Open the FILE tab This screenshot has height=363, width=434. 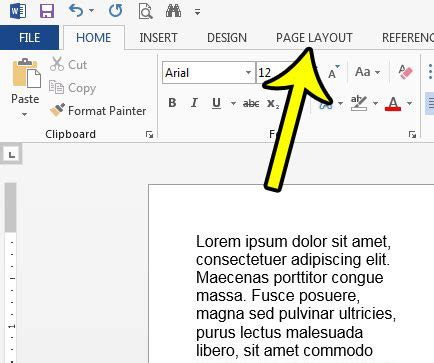pyautogui.click(x=29, y=37)
